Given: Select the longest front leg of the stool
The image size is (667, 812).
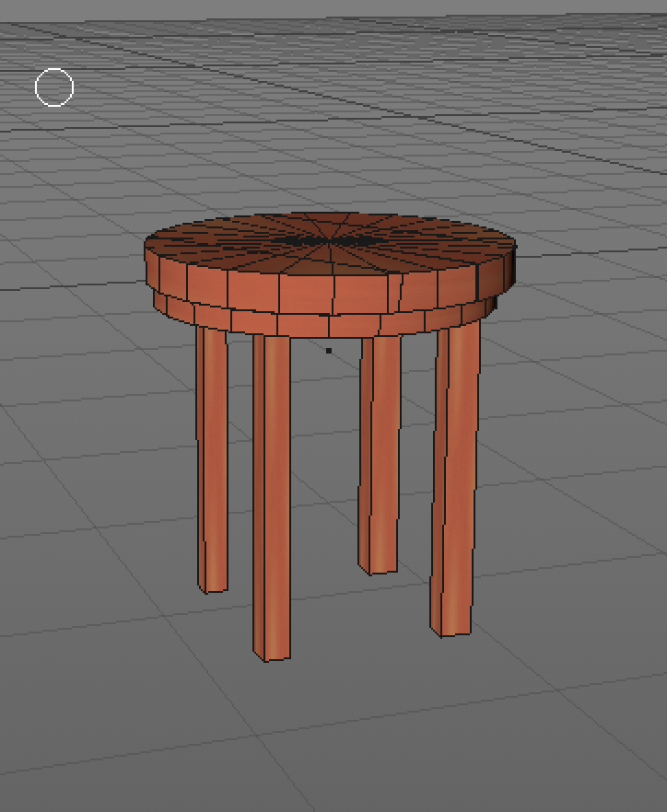Looking at the screenshot, I should point(272,498).
